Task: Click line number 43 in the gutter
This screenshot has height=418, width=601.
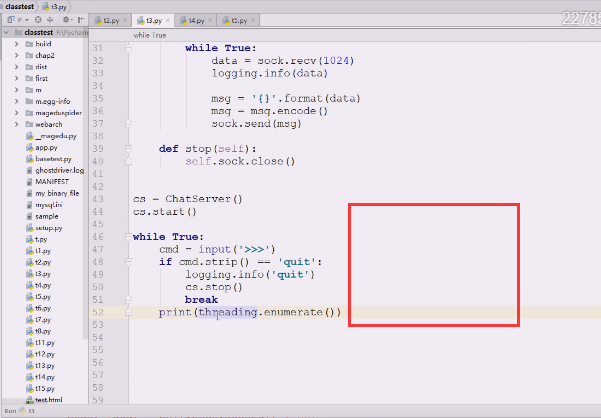Action: (x=98, y=199)
